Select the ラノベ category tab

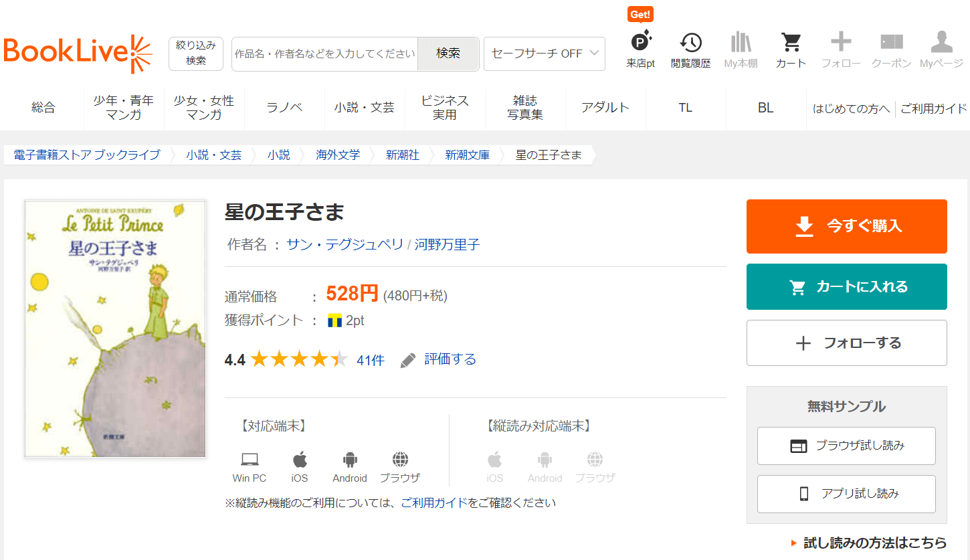(284, 108)
